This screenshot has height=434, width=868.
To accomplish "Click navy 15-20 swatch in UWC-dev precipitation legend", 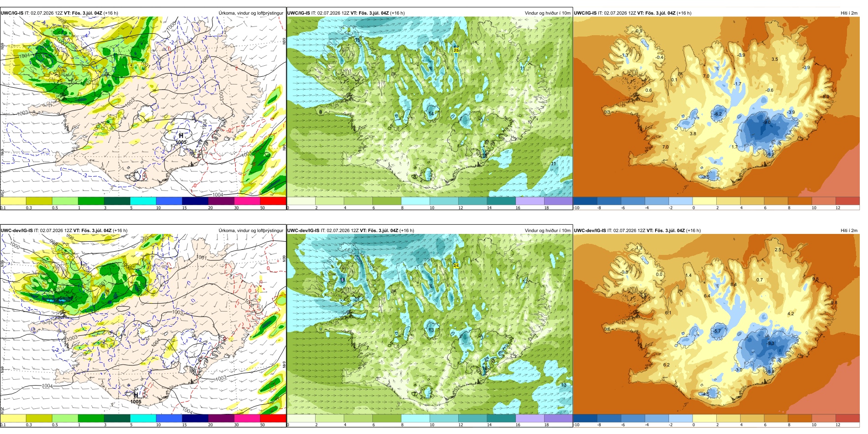I will point(195,418).
